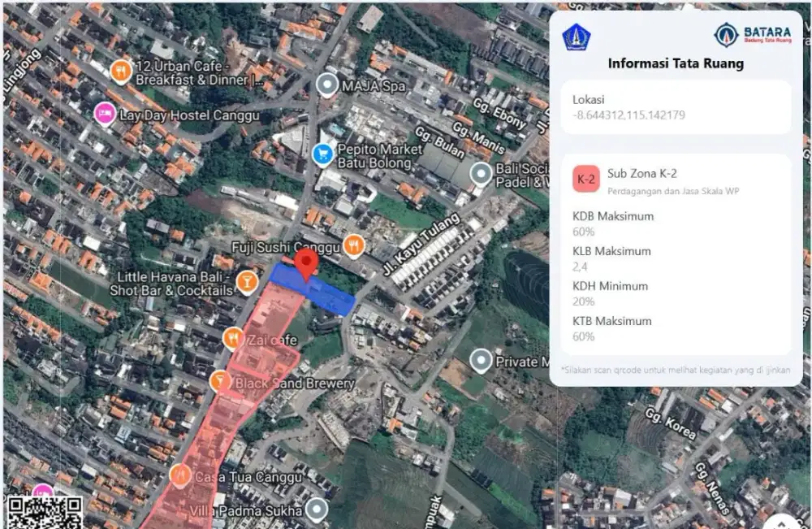Viewport: 812px width, 529px height.
Task: Select the Black Sand Brewery bar pin
Action: coord(220,382)
